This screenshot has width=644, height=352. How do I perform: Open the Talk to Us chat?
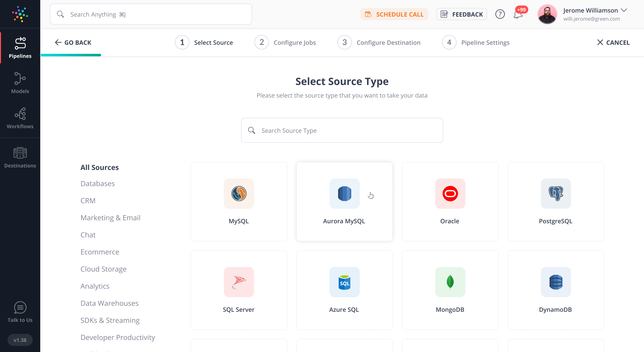20,312
